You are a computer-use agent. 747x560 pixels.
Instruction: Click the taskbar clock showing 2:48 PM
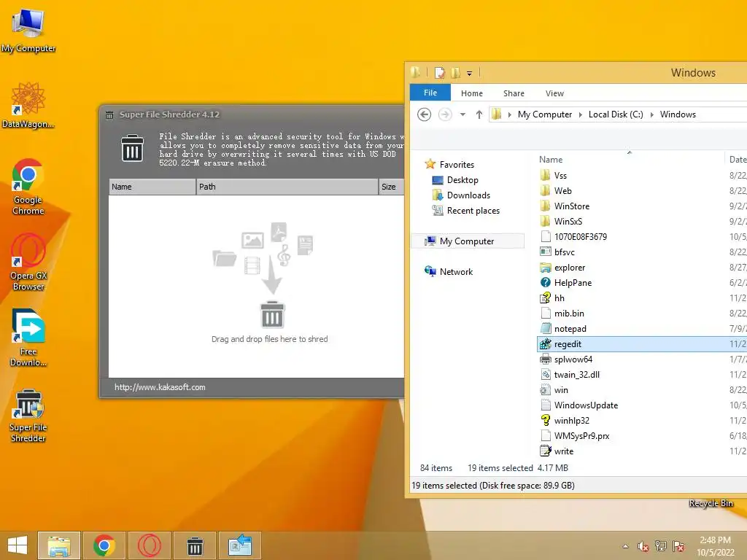pos(715,546)
